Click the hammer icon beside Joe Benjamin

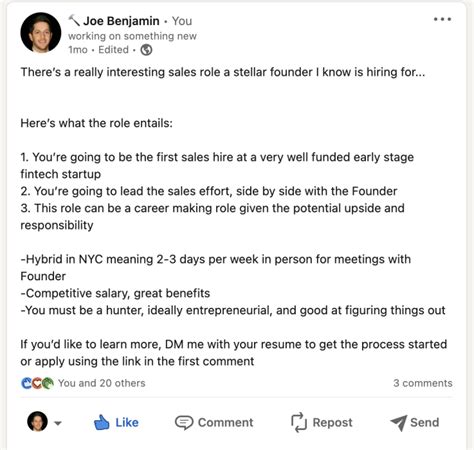[74, 21]
